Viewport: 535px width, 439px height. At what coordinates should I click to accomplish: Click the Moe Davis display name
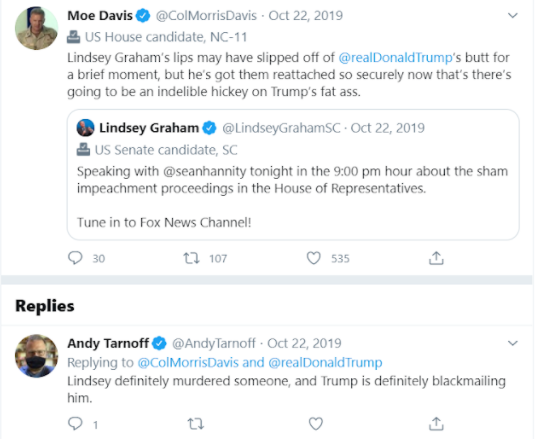coord(100,15)
